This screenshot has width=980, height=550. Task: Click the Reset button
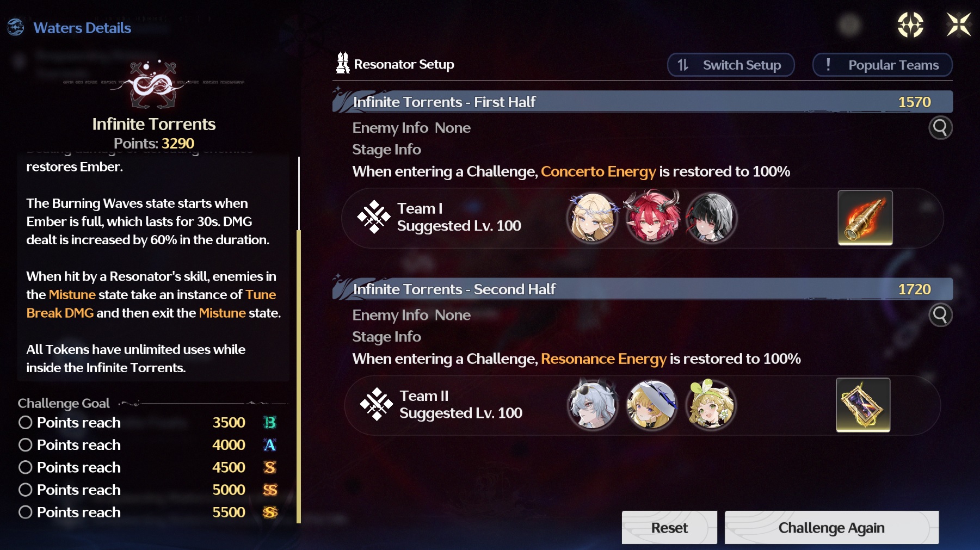click(669, 528)
